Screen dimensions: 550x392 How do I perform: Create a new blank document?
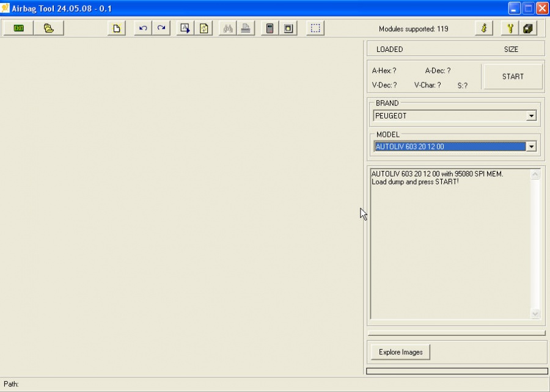(117, 28)
